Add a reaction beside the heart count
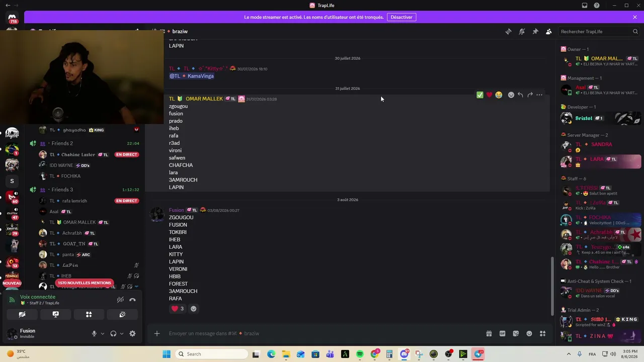 (x=194, y=309)
